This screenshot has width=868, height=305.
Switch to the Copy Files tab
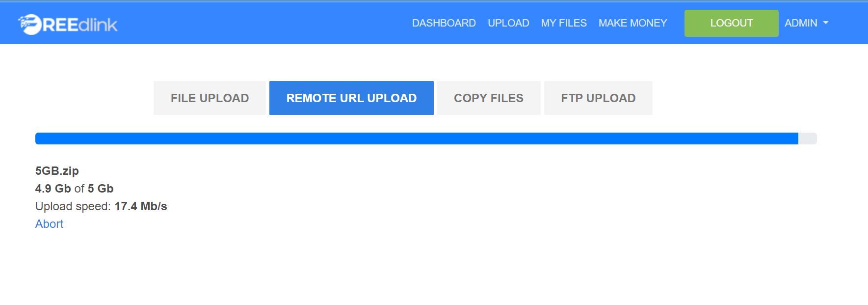click(489, 98)
